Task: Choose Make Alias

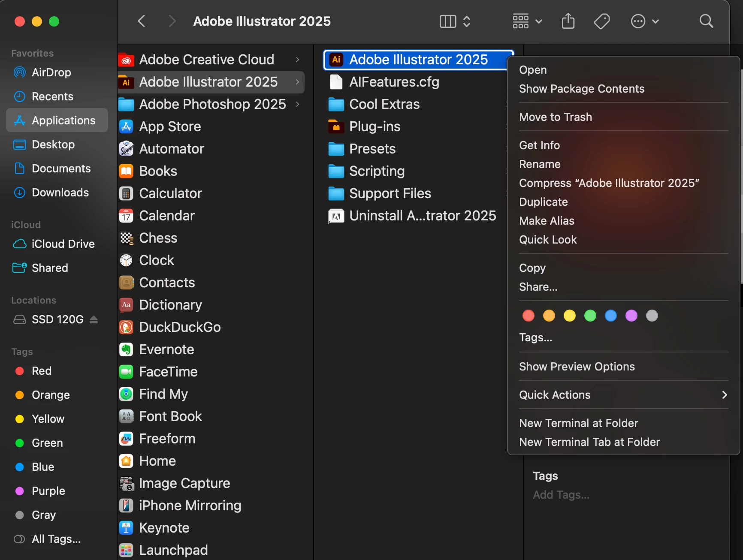Action: pyautogui.click(x=623, y=221)
